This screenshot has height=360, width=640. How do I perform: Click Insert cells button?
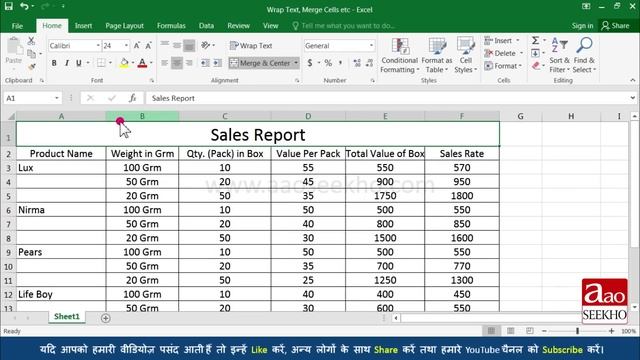tap(502, 40)
